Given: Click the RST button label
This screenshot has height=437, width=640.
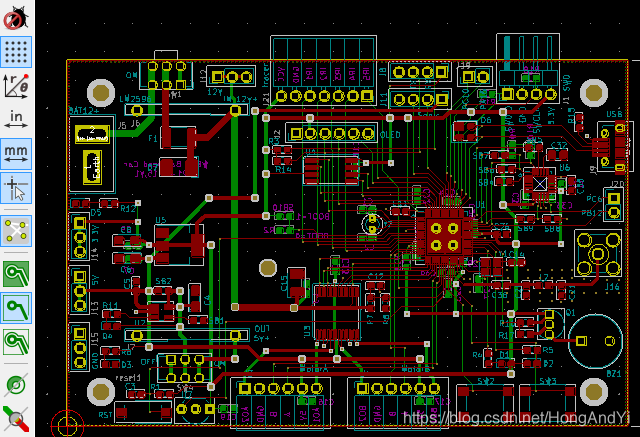Looking at the screenshot, I should pyautogui.click(x=105, y=415).
